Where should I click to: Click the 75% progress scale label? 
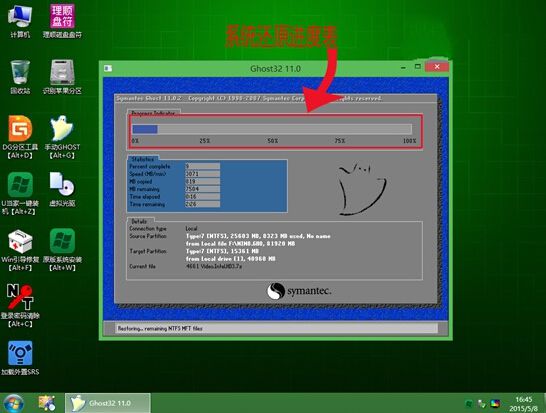pos(340,141)
